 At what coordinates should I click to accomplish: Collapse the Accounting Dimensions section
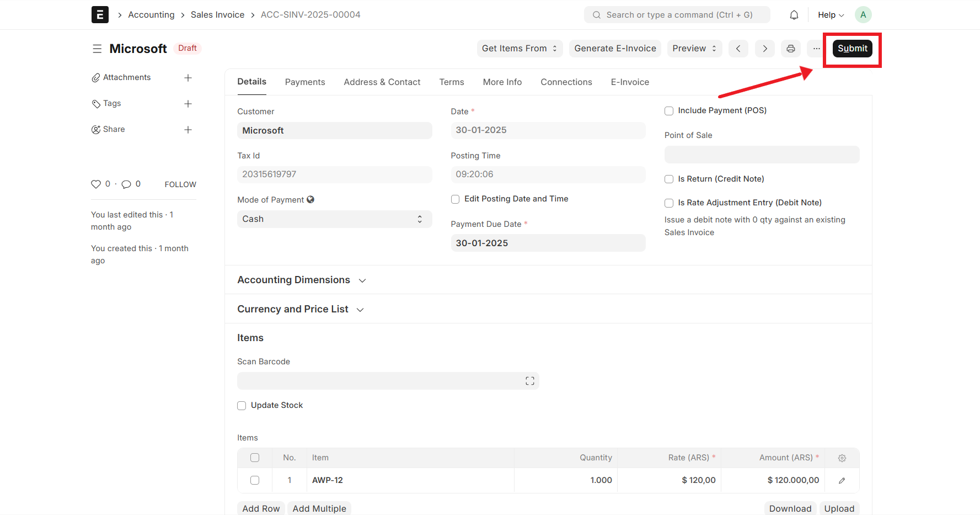(362, 280)
